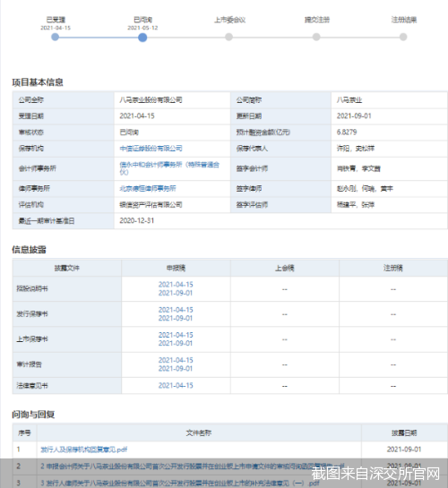448x488 pixels.
Task: Click the 提交注册 timeline node
Action: [x=316, y=37]
